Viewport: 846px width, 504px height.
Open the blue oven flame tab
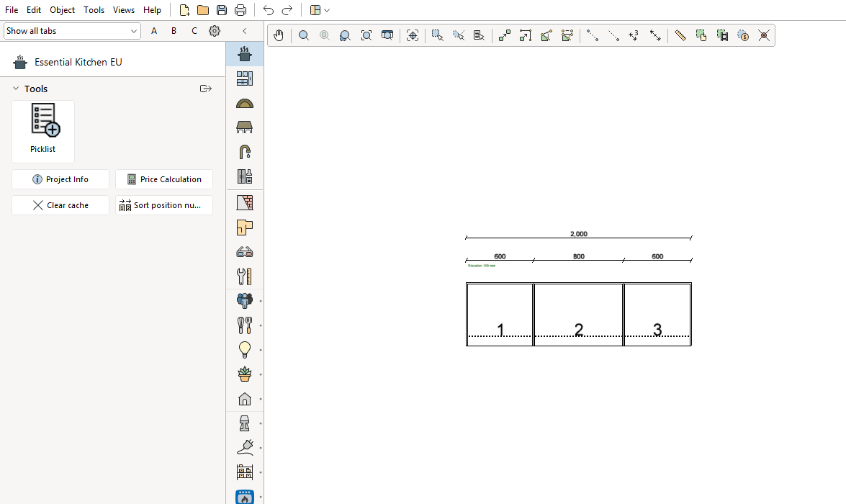(x=244, y=497)
